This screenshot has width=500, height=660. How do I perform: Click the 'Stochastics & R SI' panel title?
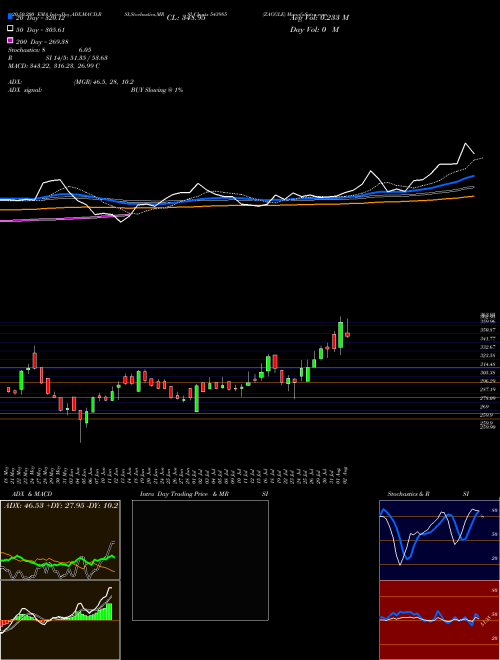(428, 494)
